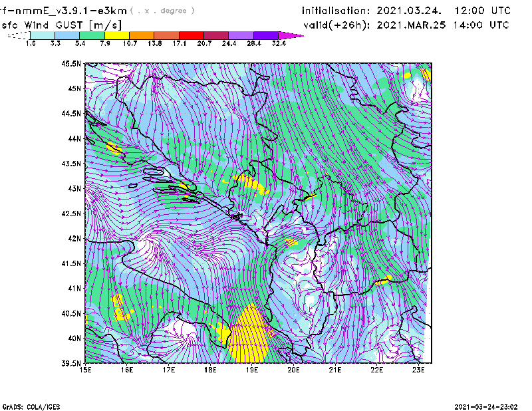Viewport: 532px width, 411px height.
Task: Click the legend value 17.1
Action: 180,43
